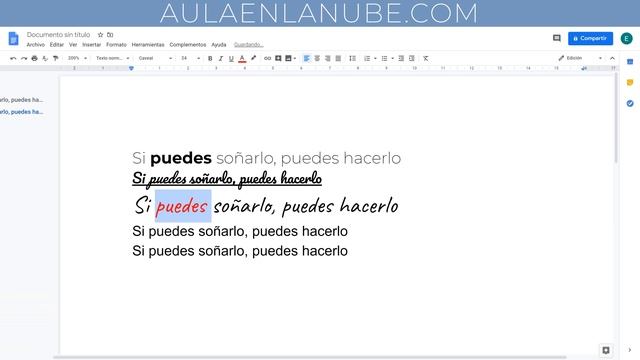This screenshot has height=360, width=640.
Task: Click the last line of text
Action: 240,251
